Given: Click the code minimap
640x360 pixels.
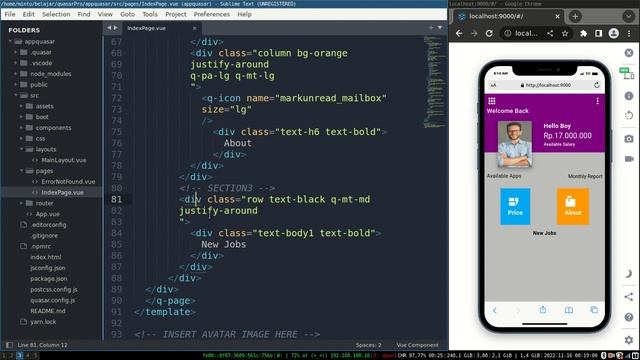Looking at the screenshot, I should click(x=434, y=82).
